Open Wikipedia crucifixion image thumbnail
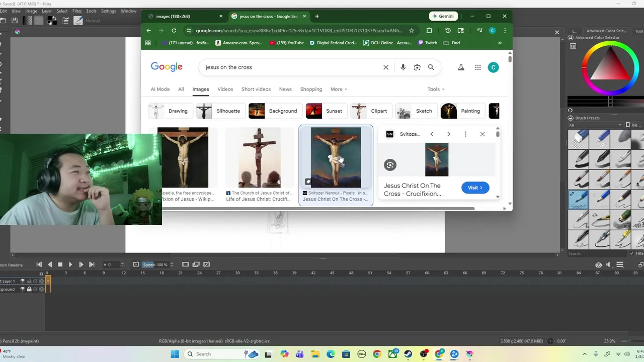 click(x=183, y=157)
